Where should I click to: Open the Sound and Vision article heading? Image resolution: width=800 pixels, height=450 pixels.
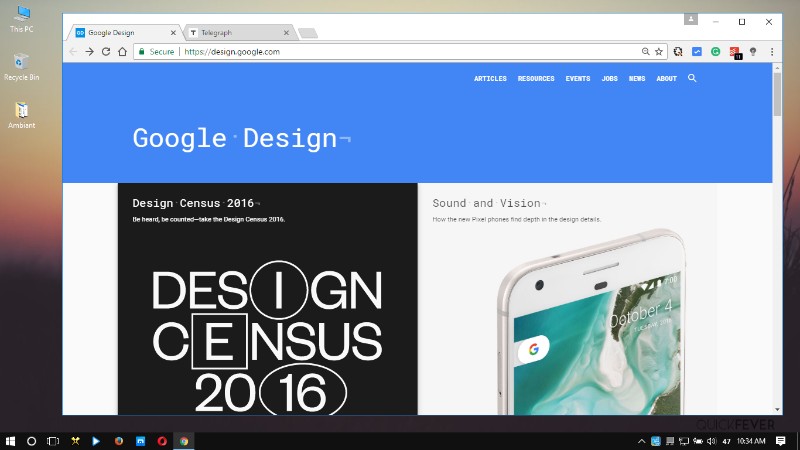click(x=489, y=203)
